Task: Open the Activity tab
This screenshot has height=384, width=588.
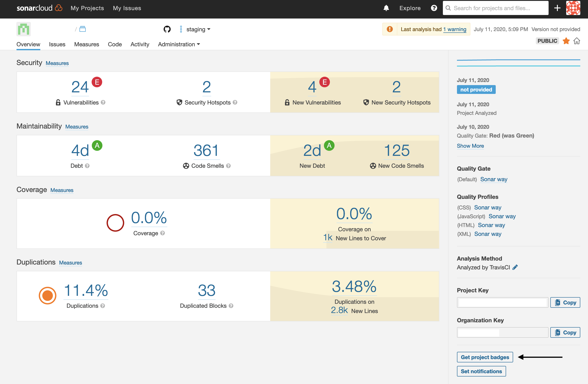Action: coord(140,45)
